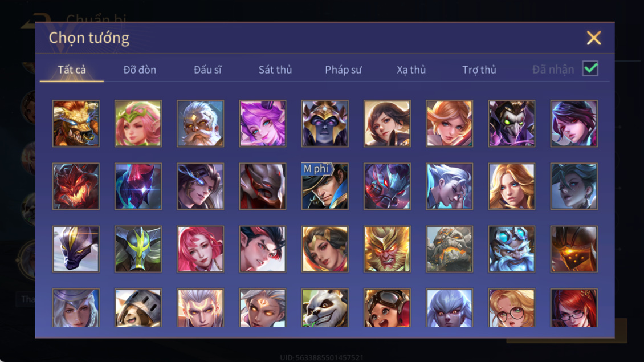Filter by 'Xạ thủ' tab
Screen dimensions: 644x362
point(411,70)
